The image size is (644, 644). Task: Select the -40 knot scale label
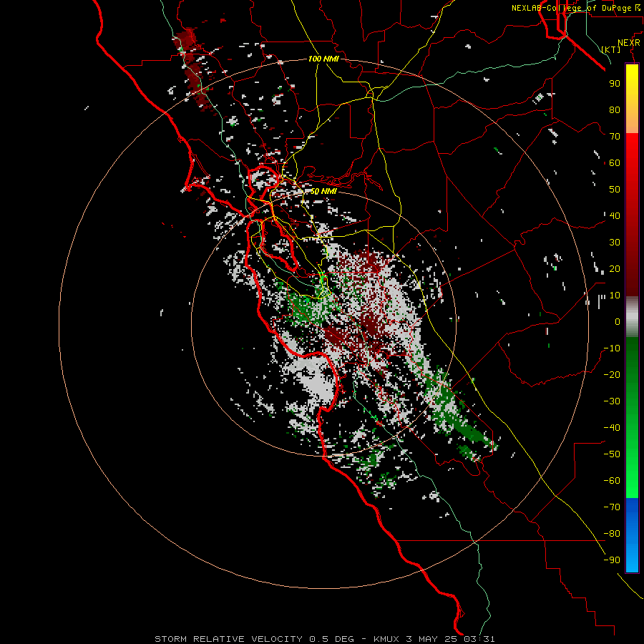(x=612, y=428)
